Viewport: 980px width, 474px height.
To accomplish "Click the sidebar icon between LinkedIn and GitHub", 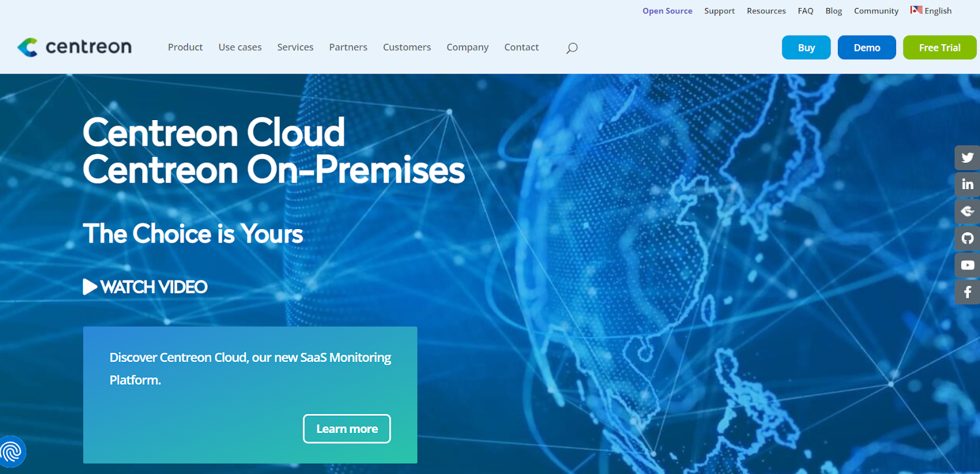I will [967, 211].
